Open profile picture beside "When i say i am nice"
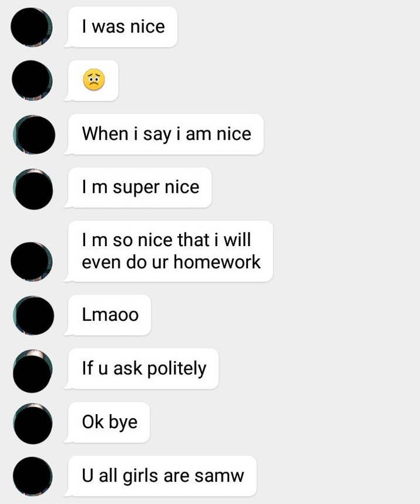The image size is (420, 504). coord(33,135)
